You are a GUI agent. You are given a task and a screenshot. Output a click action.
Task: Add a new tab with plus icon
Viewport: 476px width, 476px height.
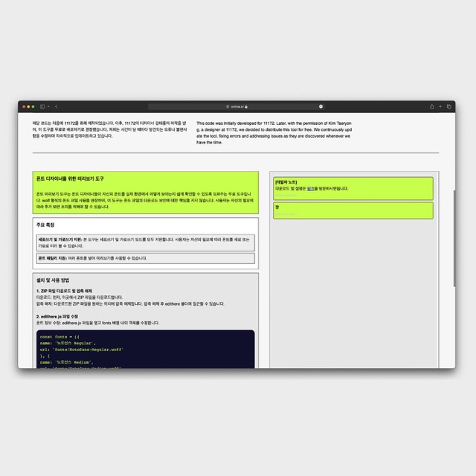440,106
